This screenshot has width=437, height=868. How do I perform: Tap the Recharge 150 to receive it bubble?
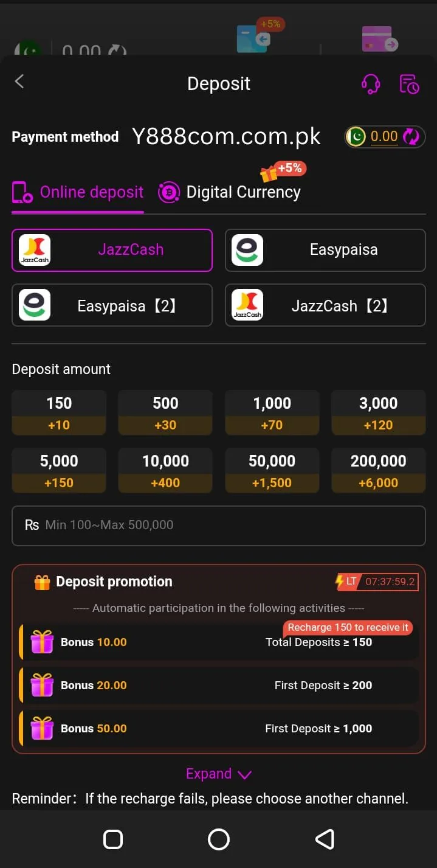(x=347, y=627)
